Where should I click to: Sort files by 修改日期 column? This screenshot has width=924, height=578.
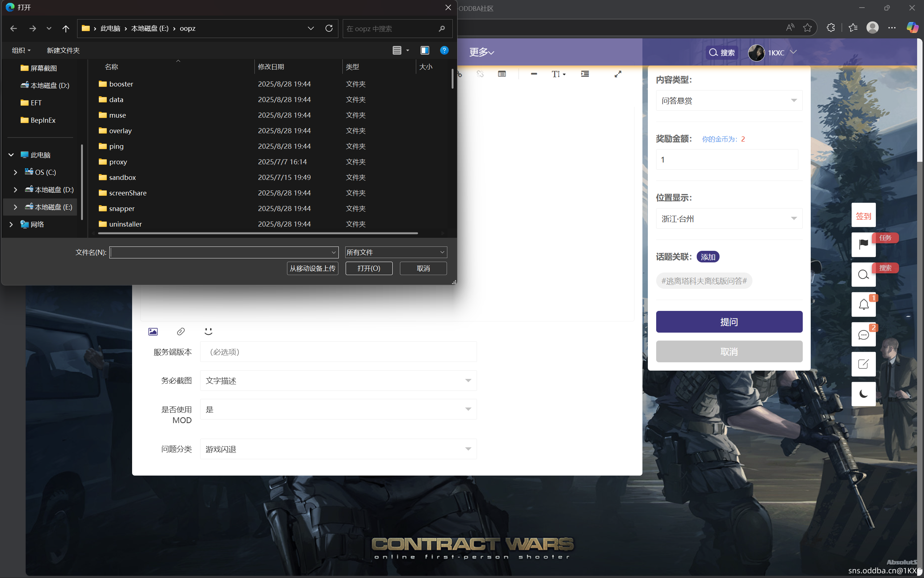click(271, 67)
